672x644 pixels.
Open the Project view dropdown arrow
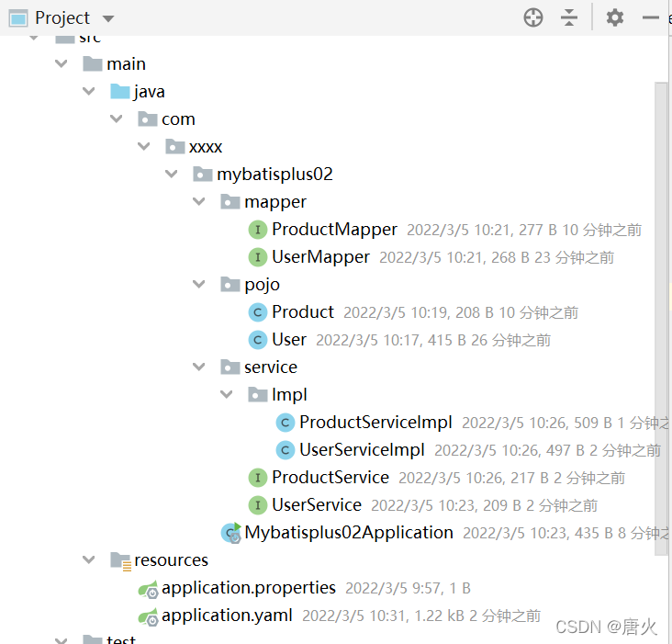[x=108, y=19]
